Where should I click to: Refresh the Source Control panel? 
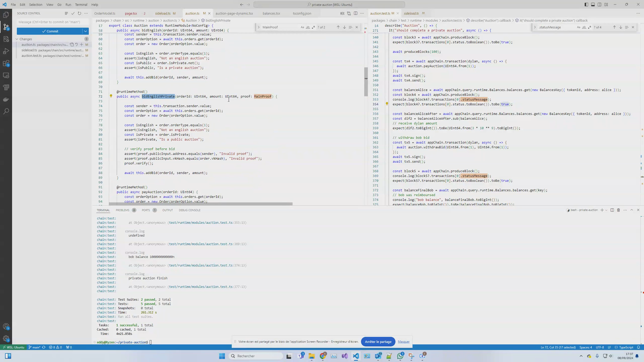[79, 14]
